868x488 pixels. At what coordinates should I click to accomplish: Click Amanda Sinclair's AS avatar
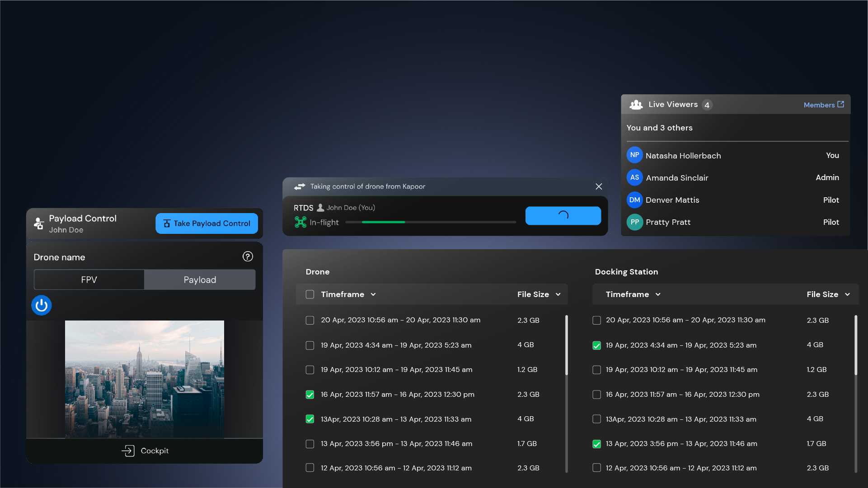634,177
